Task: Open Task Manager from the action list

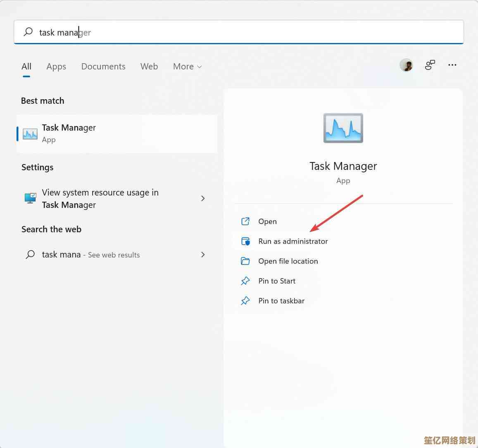Action: 267,222
